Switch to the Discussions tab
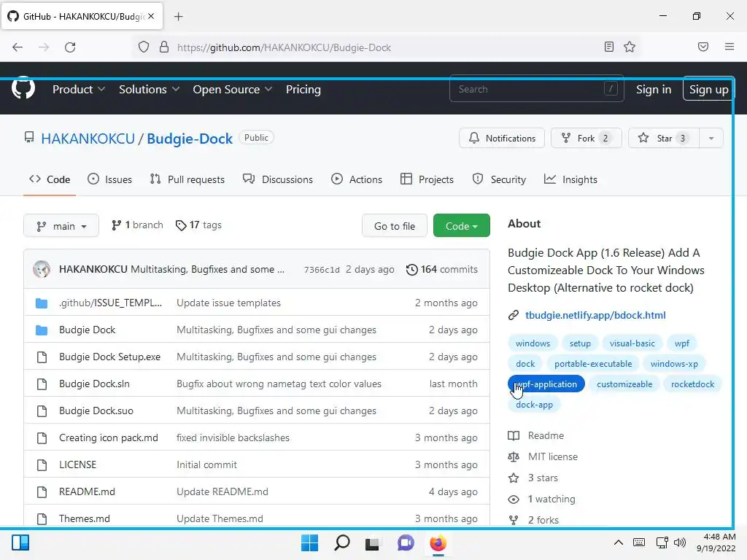 point(278,179)
